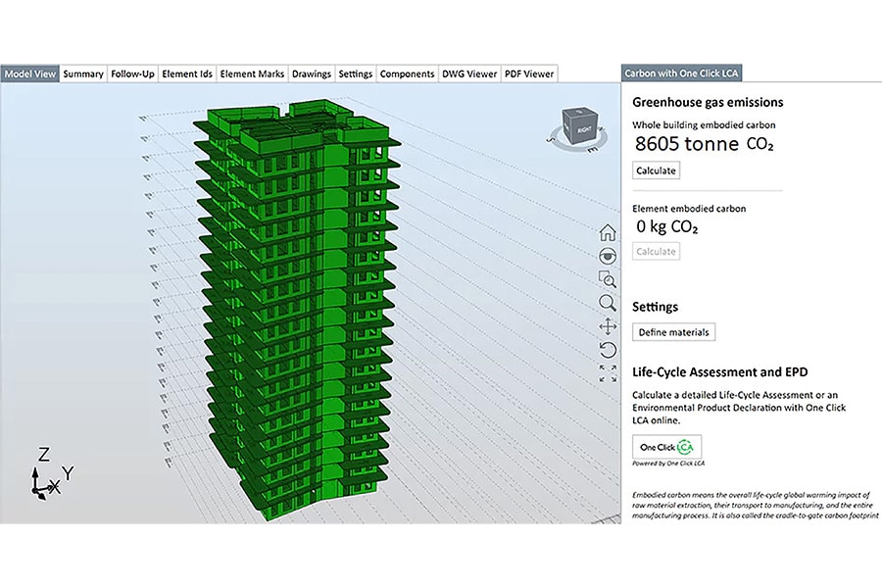Click the compass ring around view cube
The image size is (882, 588).
point(576,145)
